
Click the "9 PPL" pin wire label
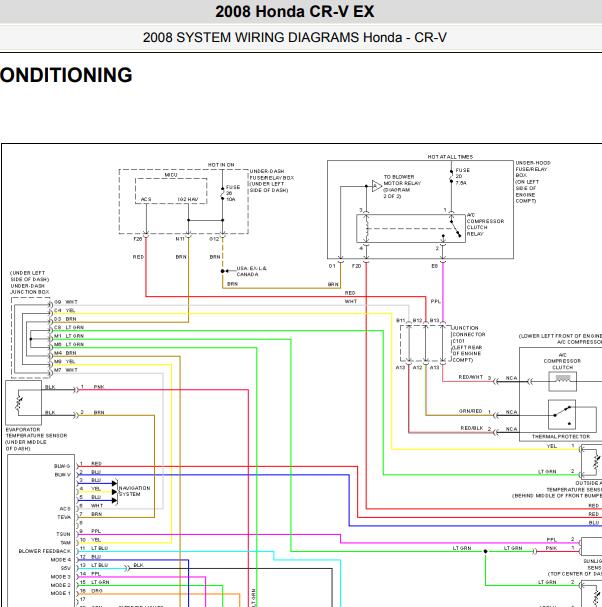91,531
